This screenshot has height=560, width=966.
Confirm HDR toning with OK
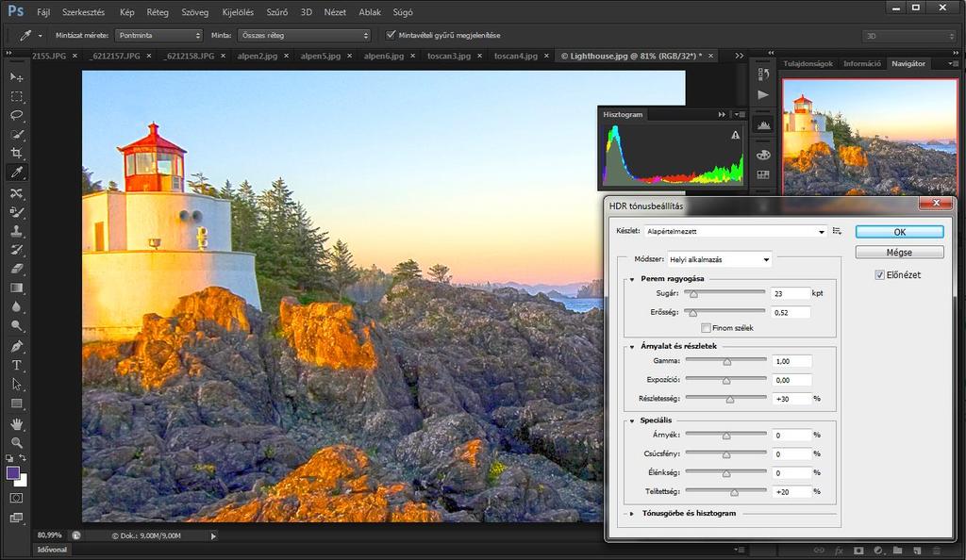pos(899,232)
